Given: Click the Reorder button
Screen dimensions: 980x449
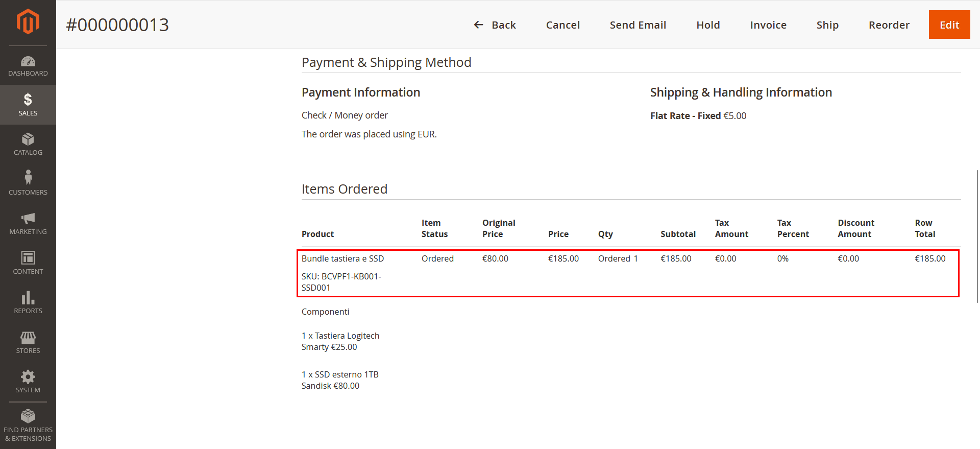Looking at the screenshot, I should [x=889, y=25].
